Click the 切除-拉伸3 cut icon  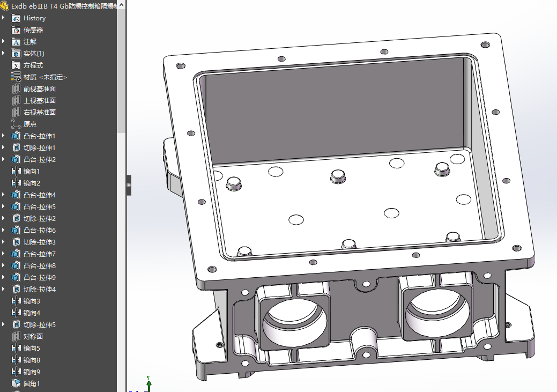coord(16,242)
